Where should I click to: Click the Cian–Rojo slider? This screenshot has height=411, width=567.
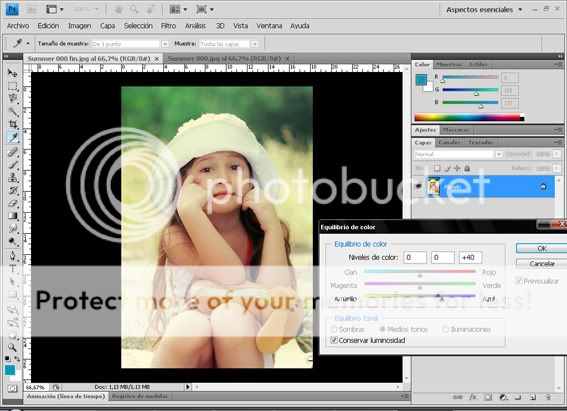click(x=419, y=273)
